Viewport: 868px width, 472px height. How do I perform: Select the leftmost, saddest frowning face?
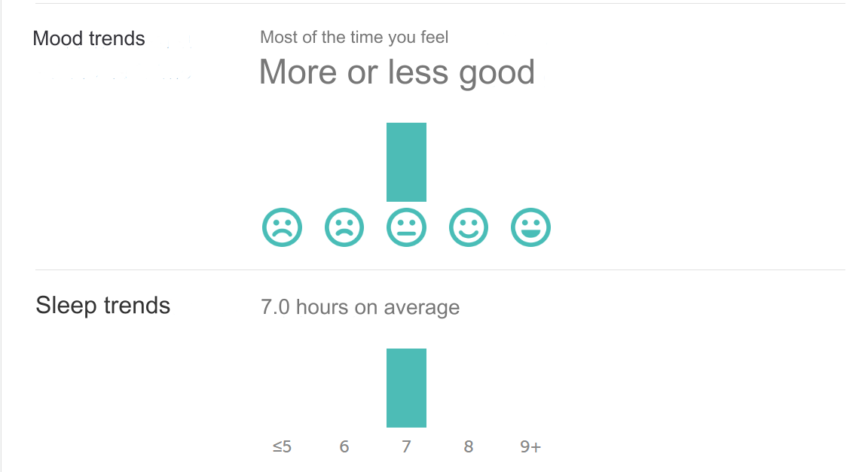(282, 227)
